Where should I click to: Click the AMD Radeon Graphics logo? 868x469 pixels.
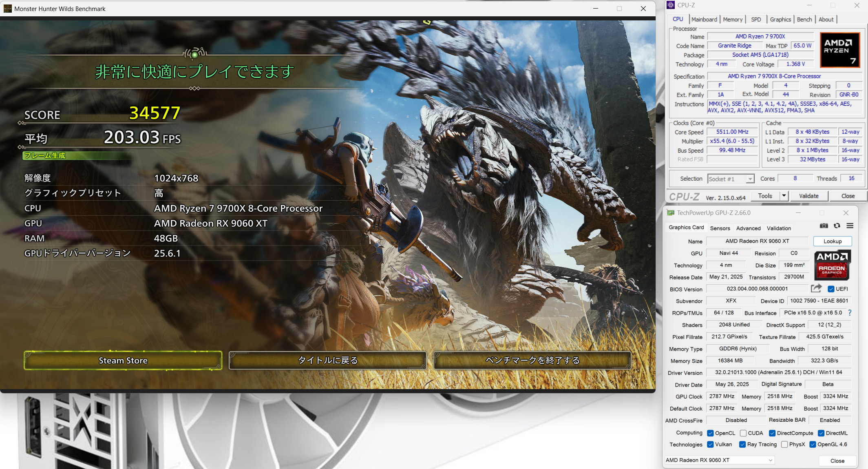tap(832, 265)
